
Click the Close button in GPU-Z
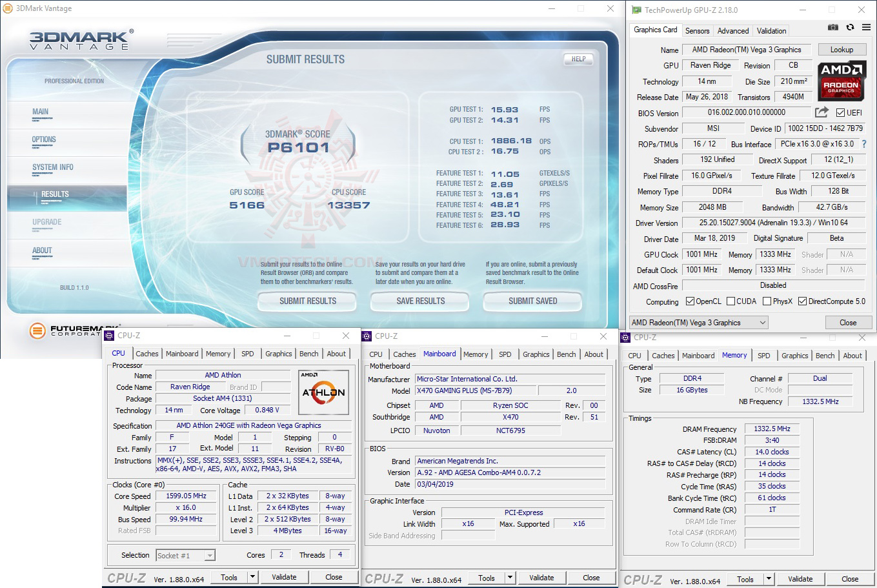click(848, 323)
